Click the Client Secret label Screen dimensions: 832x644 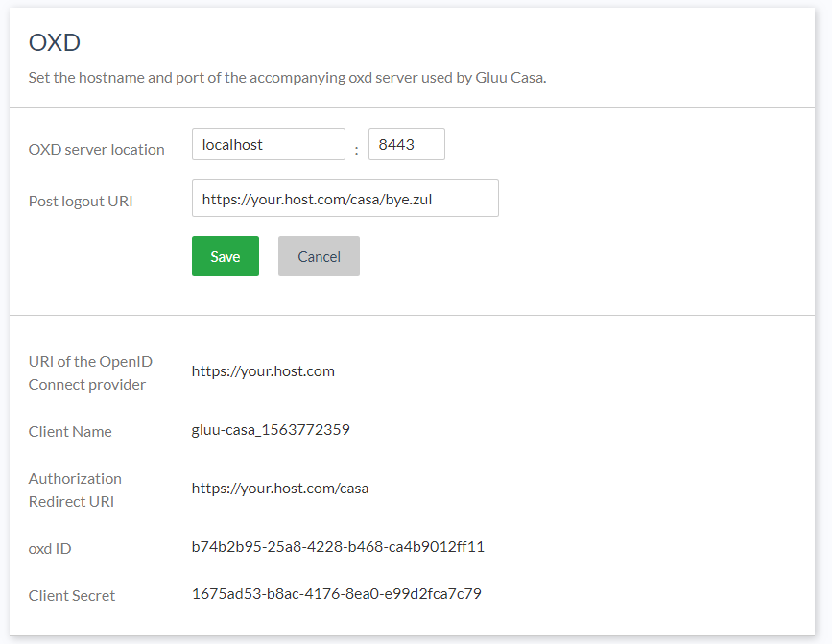click(72, 595)
